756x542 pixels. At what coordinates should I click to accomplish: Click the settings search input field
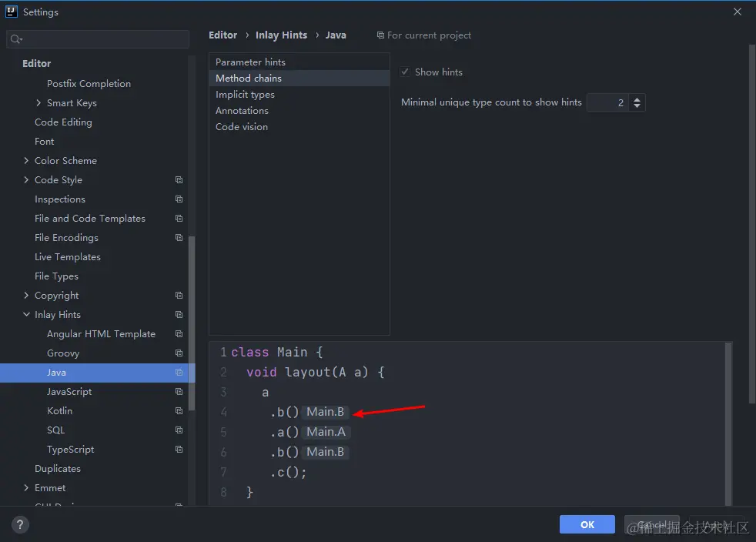pyautogui.click(x=98, y=39)
